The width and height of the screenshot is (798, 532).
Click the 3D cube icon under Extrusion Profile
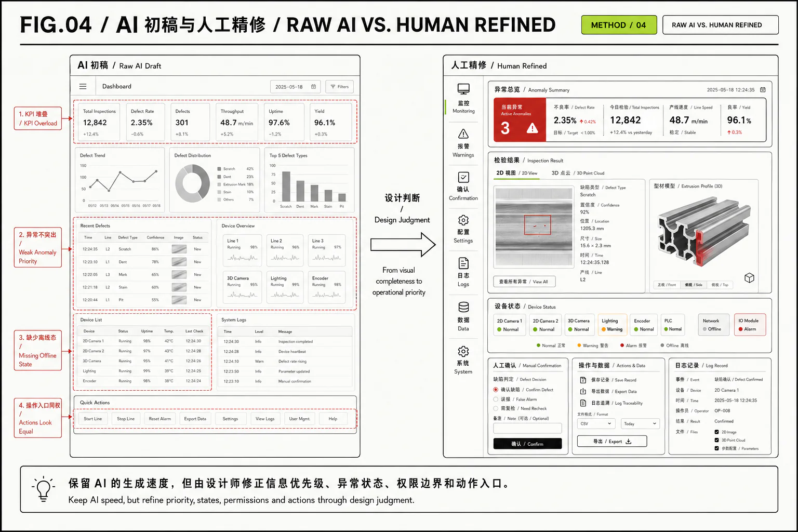(749, 277)
